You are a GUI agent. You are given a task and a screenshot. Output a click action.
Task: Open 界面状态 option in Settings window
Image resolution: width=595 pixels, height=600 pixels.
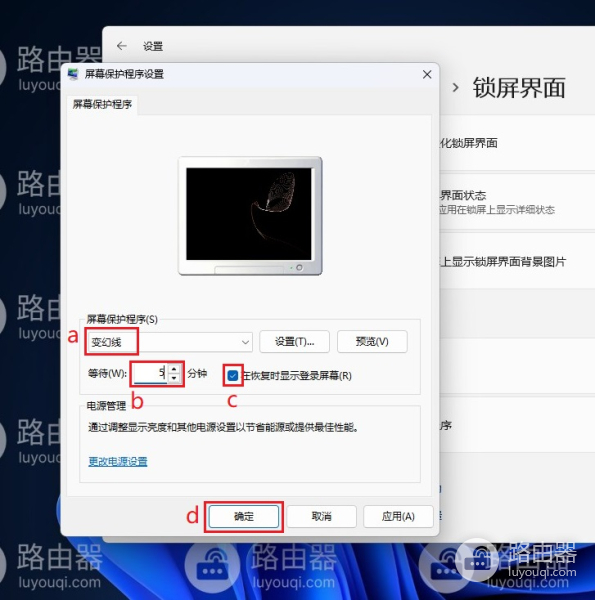(x=517, y=202)
